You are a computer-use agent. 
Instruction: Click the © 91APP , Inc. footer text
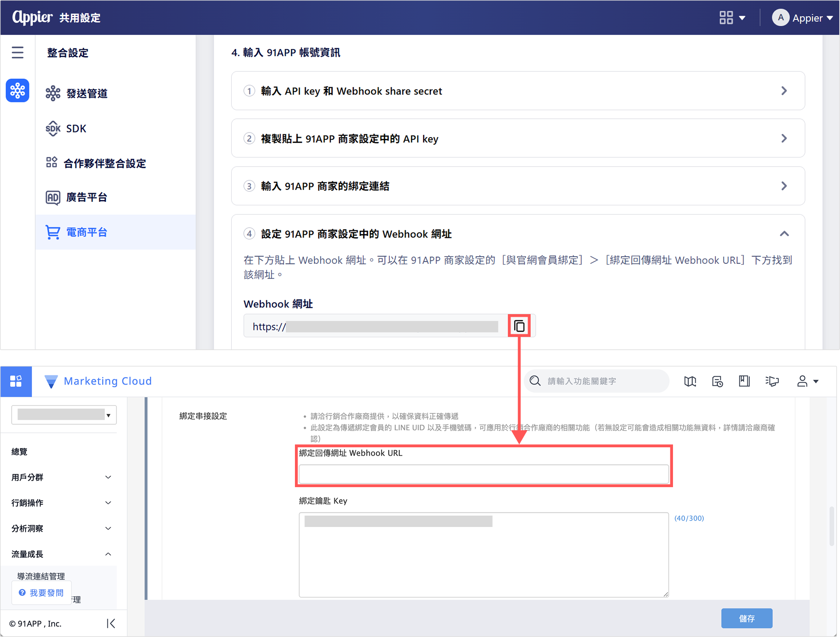tap(35, 623)
